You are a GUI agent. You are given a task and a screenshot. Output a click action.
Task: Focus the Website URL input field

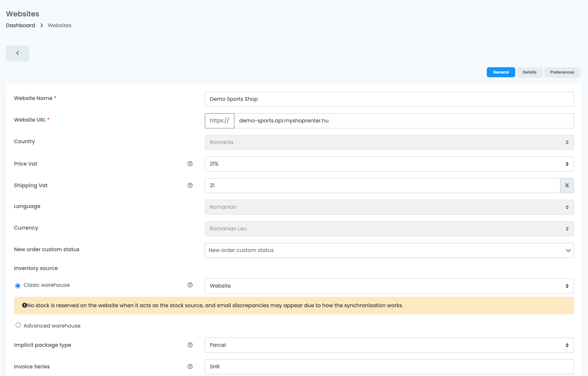[x=404, y=121]
